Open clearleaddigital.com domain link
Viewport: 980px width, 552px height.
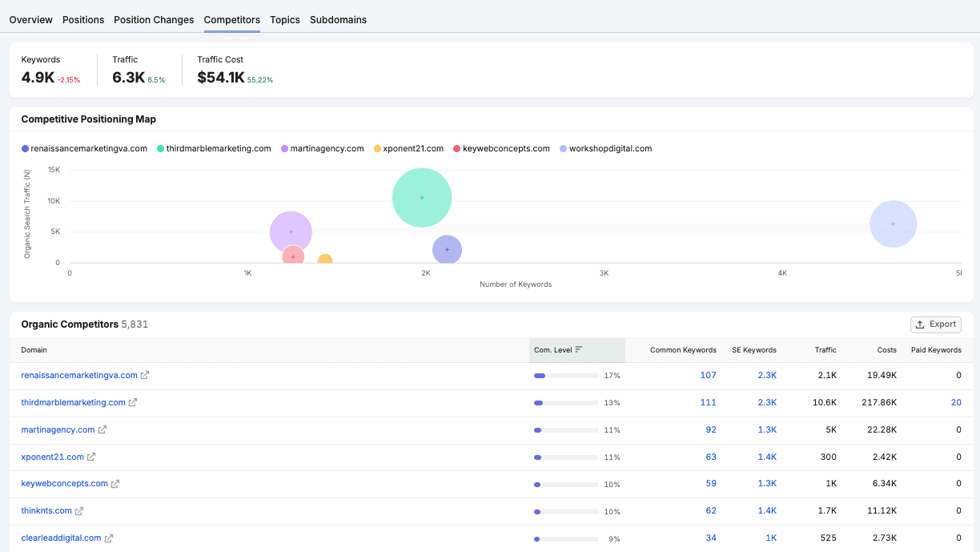[x=61, y=538]
